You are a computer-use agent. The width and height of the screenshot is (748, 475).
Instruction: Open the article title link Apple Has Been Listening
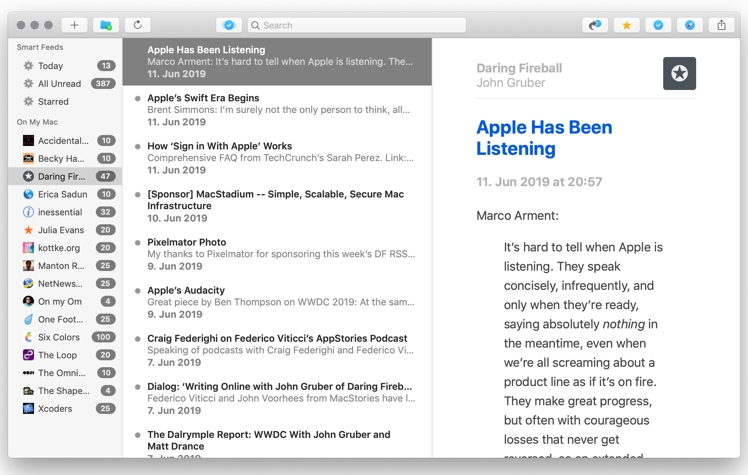tap(543, 138)
